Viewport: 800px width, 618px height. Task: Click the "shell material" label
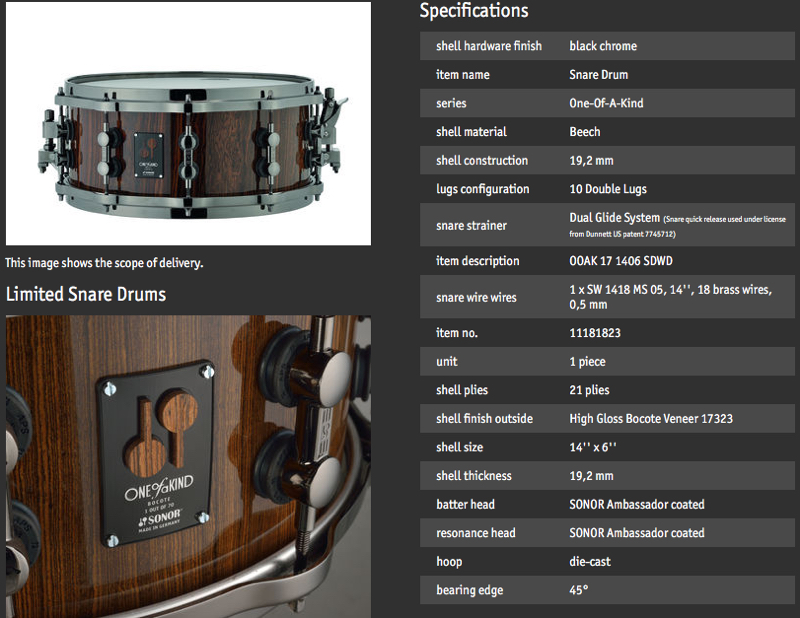coord(471,132)
